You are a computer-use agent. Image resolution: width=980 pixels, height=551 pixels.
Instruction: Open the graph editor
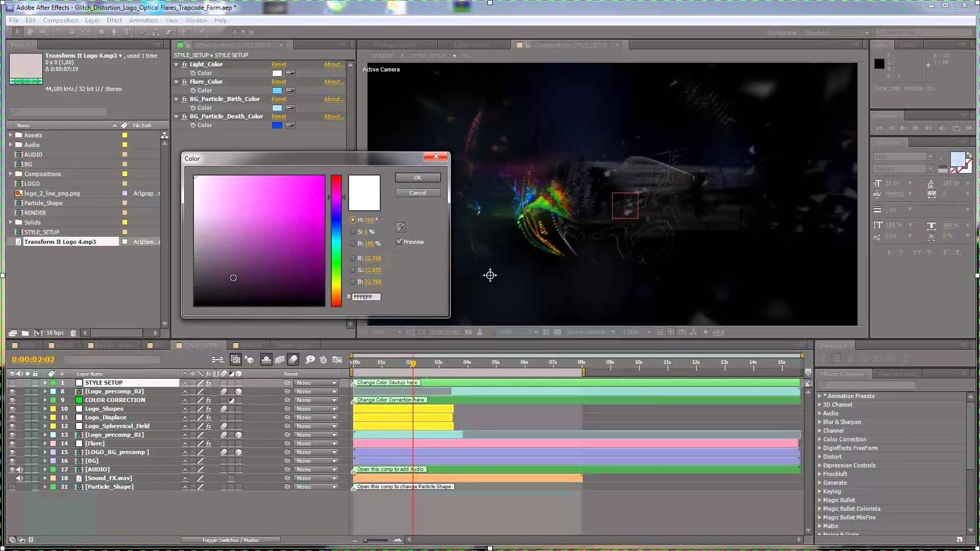point(337,359)
